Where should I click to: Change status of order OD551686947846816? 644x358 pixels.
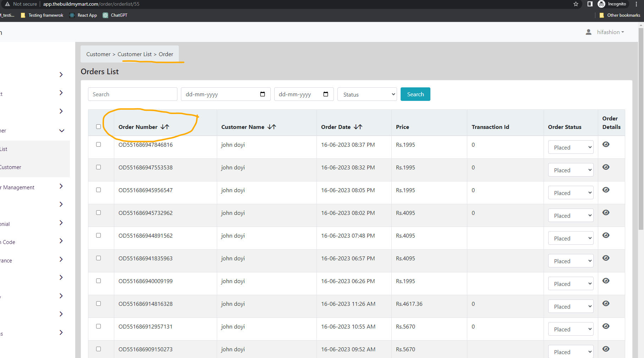pos(571,147)
